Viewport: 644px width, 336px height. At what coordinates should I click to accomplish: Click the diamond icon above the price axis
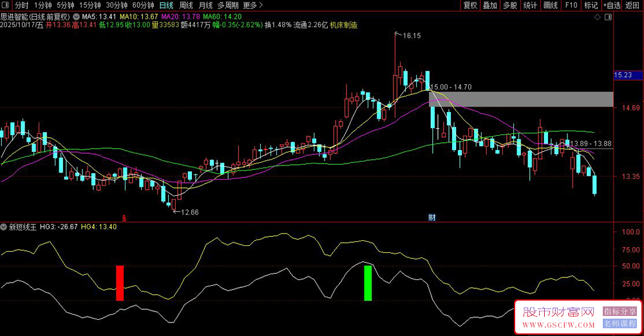[596, 16]
